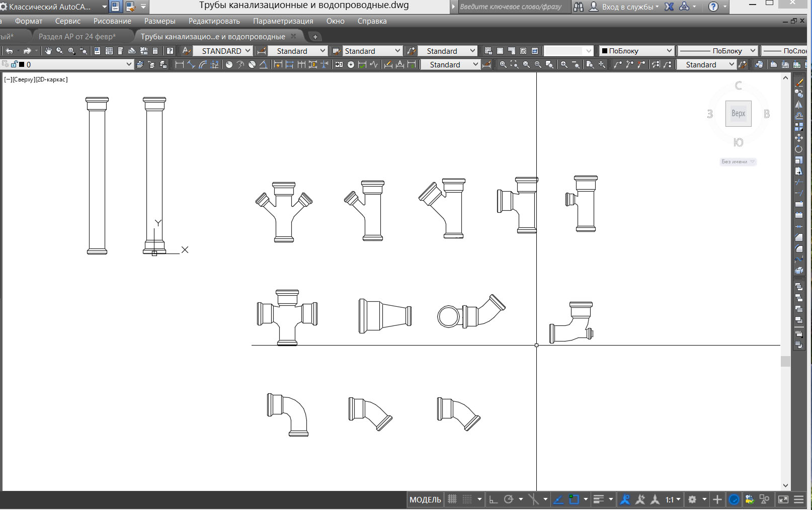The width and height of the screenshot is (812, 510).
Task: Switch to Раздел АР от 24 февр tab
Action: click(77, 36)
